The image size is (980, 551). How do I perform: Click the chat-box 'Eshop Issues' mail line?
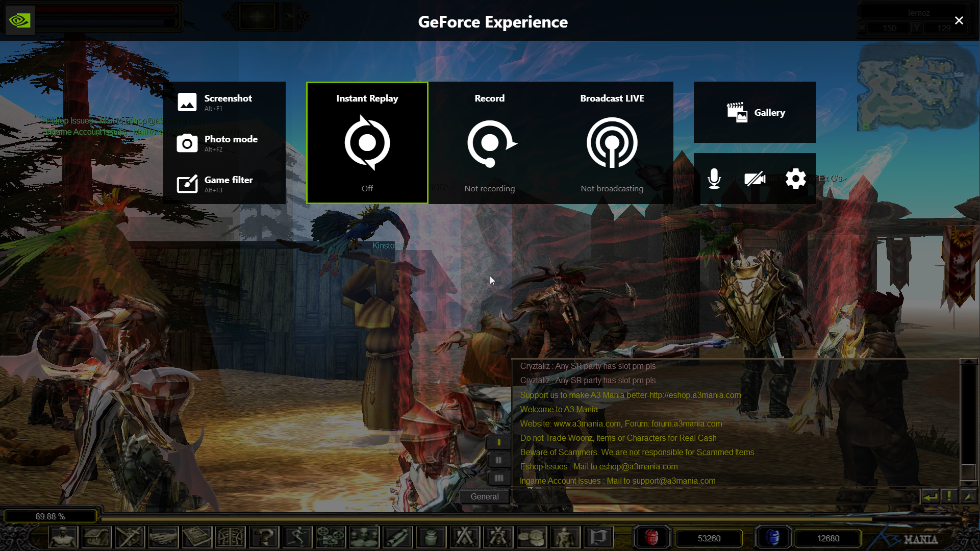(599, 466)
